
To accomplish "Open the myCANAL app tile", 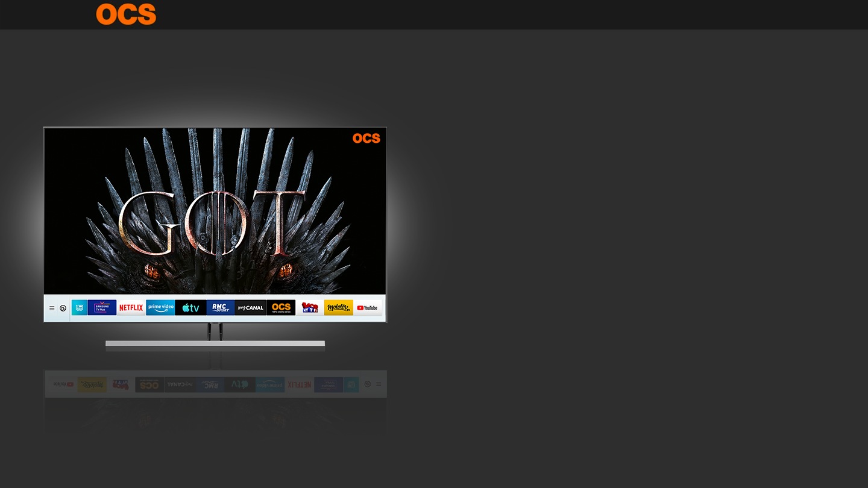I will click(250, 307).
